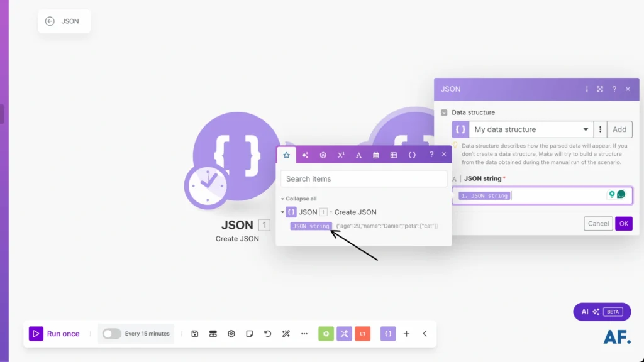The height and width of the screenshot is (362, 644).
Task: Select the sparkles tab in the mapping panel
Action: click(305, 155)
